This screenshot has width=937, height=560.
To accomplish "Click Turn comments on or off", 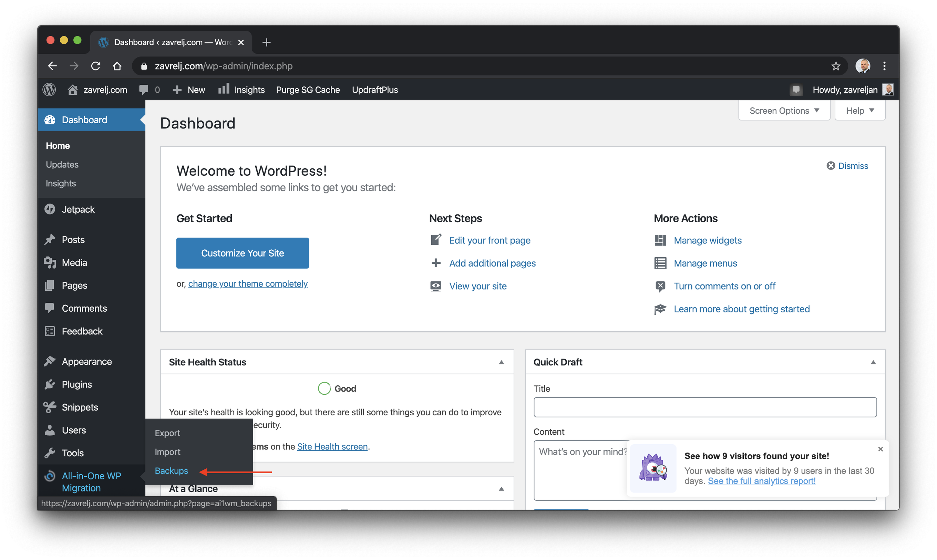I will tap(724, 286).
